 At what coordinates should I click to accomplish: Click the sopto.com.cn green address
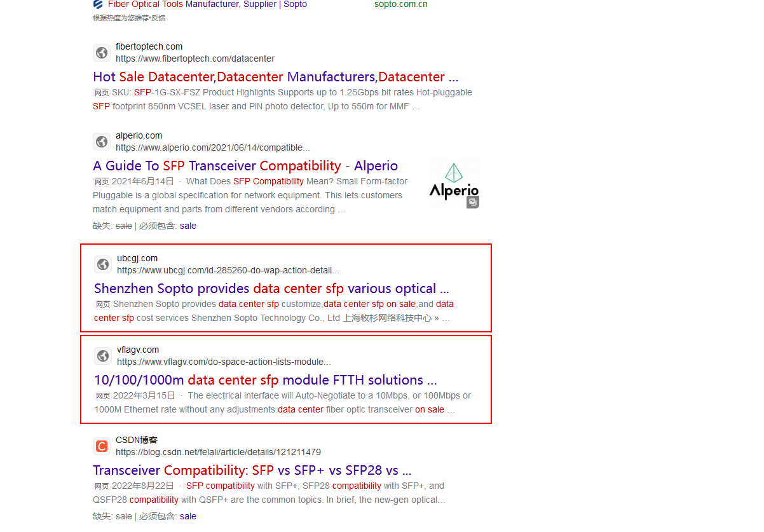[400, 4]
